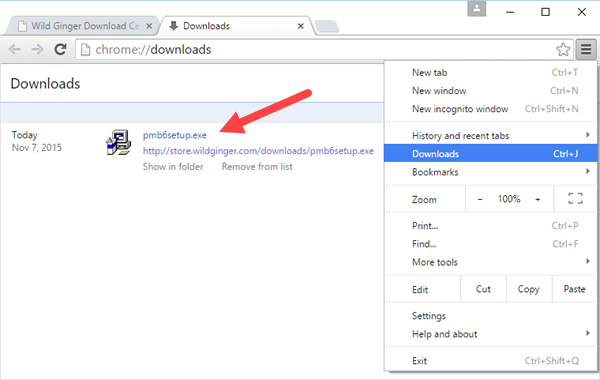Minimize the Chrome window

510,12
